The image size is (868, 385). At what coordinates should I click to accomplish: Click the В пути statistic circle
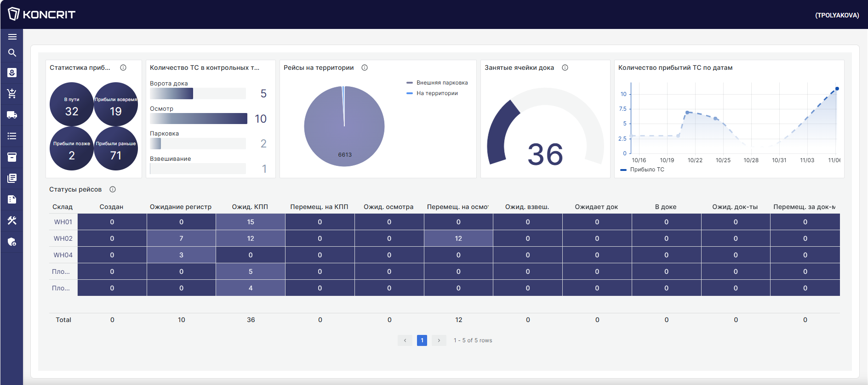[x=72, y=104]
